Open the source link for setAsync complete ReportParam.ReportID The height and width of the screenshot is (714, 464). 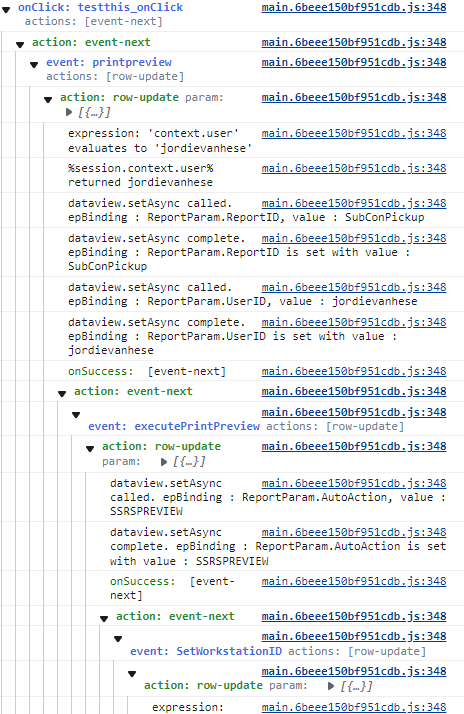point(354,239)
